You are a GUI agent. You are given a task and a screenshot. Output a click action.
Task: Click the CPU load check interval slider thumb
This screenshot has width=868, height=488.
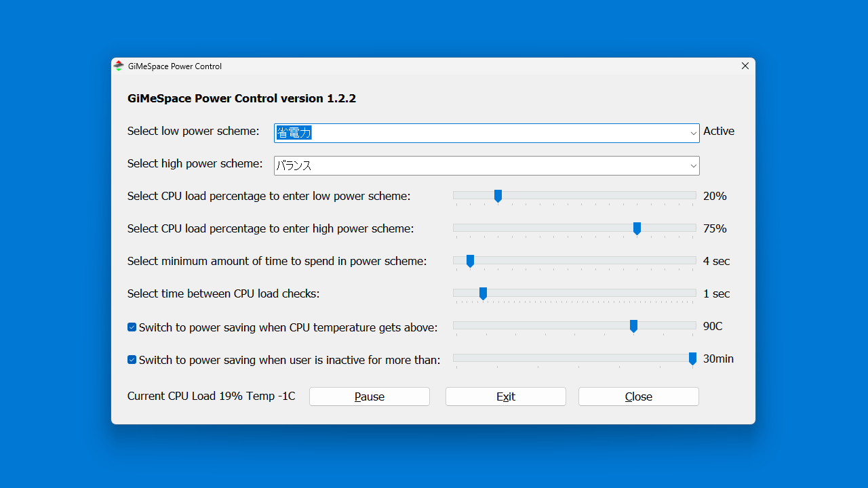click(483, 293)
